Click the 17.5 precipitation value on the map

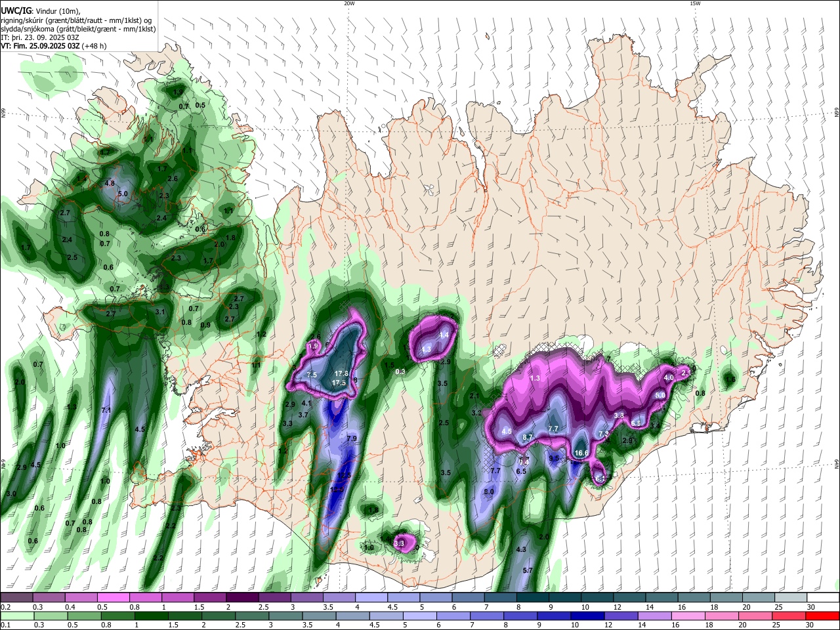pyautogui.click(x=339, y=383)
